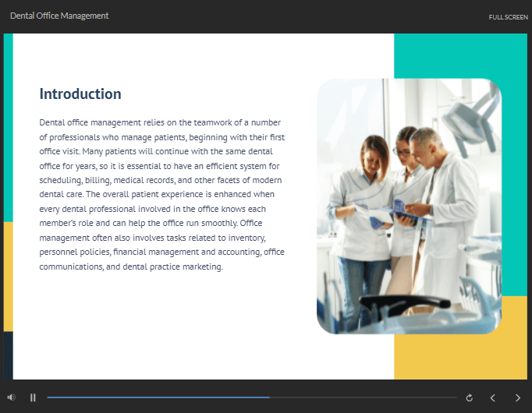Click the blue played portion of the seek bar
Viewport: 532px width, 413px height.
[156, 397]
